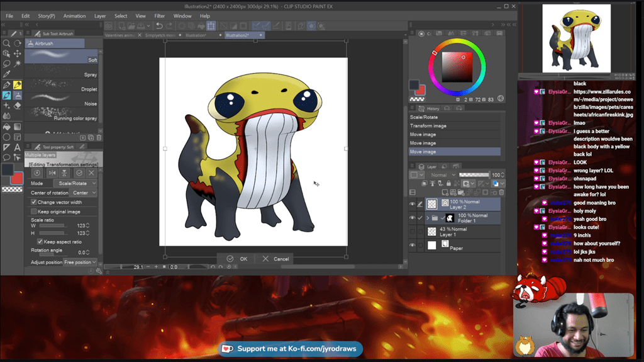The image size is (644, 362).
Task: Click New layer folder icon
Action: (461, 192)
